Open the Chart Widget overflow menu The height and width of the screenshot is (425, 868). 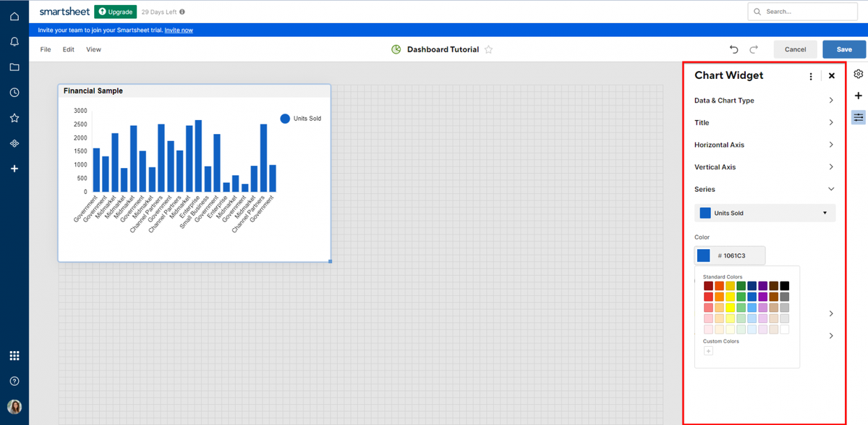[x=810, y=75]
